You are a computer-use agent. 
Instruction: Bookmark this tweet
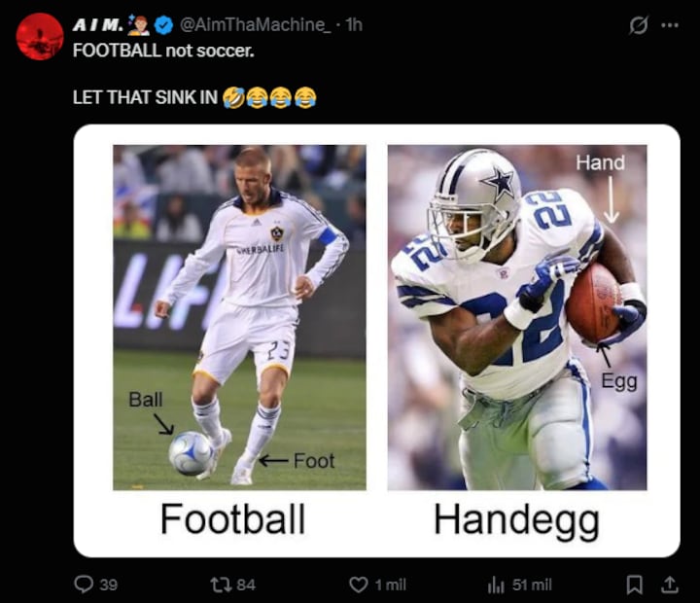[x=634, y=585]
